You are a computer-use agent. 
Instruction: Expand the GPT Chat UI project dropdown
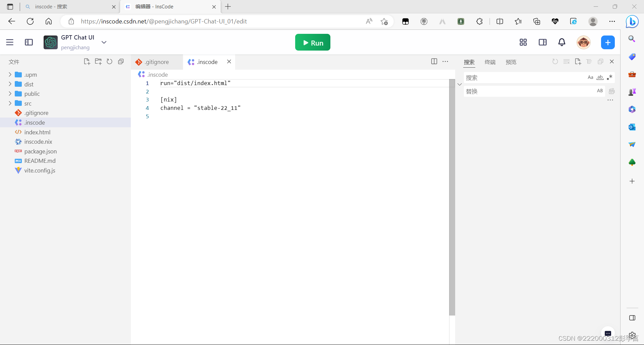pos(104,42)
